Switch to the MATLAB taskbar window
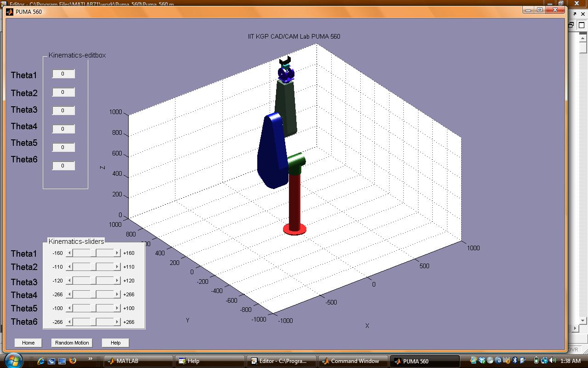 tap(138, 361)
